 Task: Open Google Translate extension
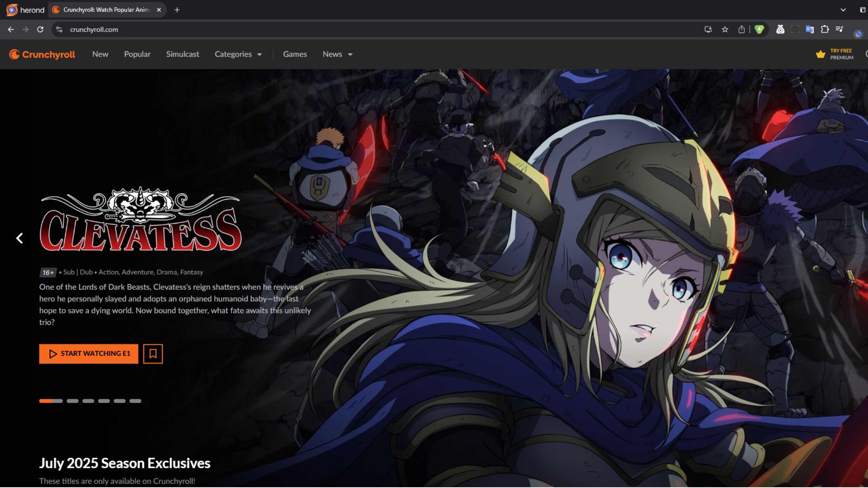tap(810, 29)
